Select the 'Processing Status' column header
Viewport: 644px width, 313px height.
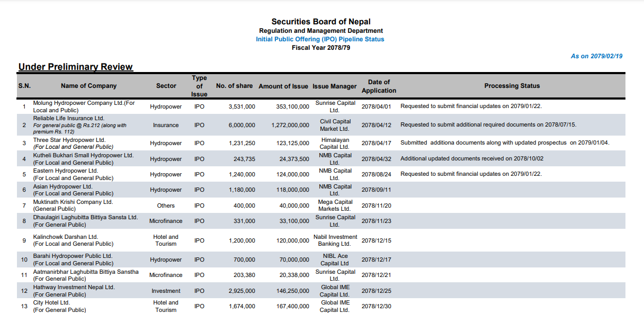point(512,86)
